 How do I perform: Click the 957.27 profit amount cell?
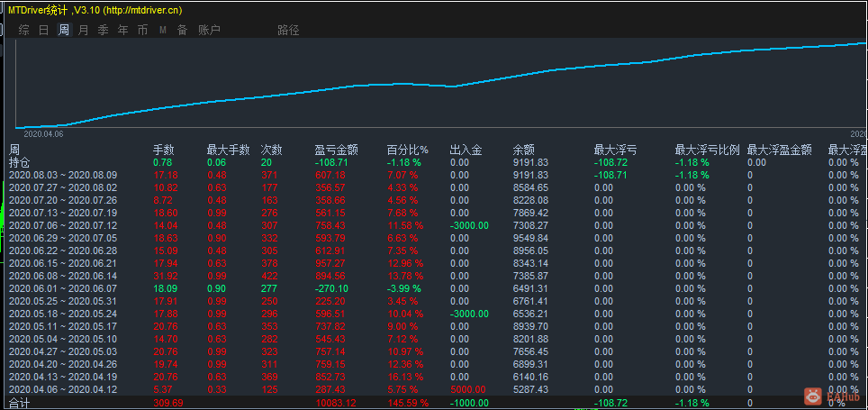click(x=330, y=263)
